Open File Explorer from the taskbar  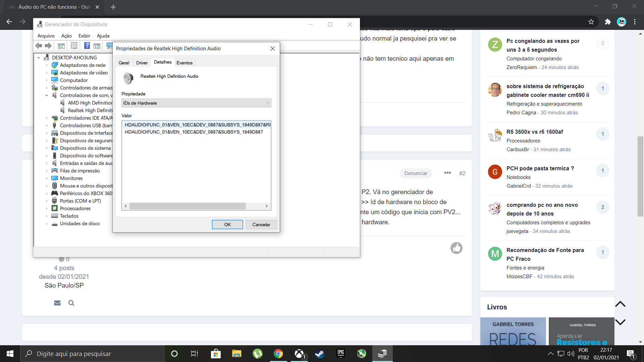click(237, 354)
